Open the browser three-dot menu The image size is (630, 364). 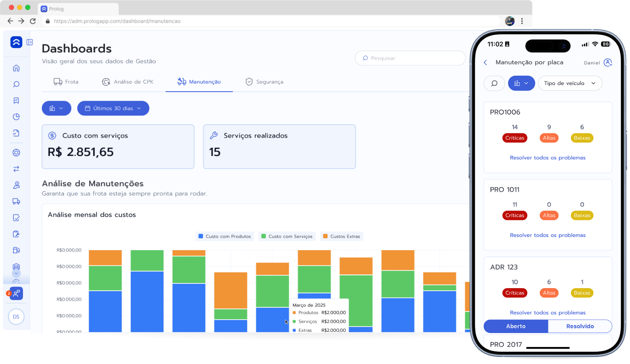pos(522,21)
